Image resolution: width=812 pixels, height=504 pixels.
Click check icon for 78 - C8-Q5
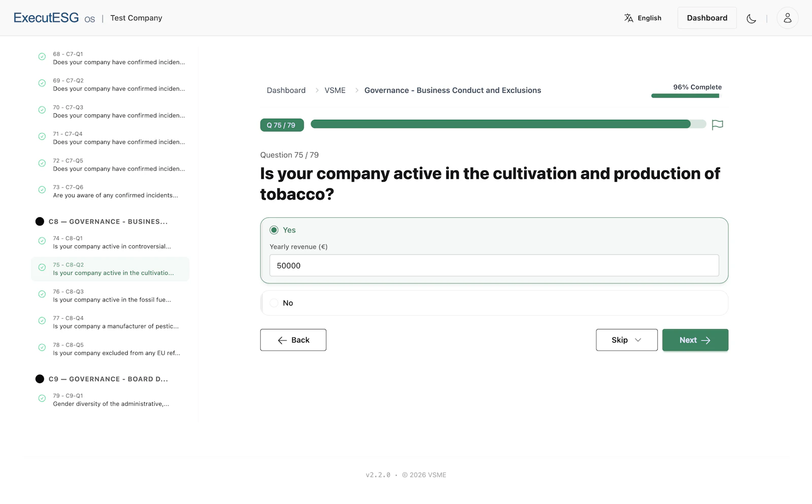[42, 348]
